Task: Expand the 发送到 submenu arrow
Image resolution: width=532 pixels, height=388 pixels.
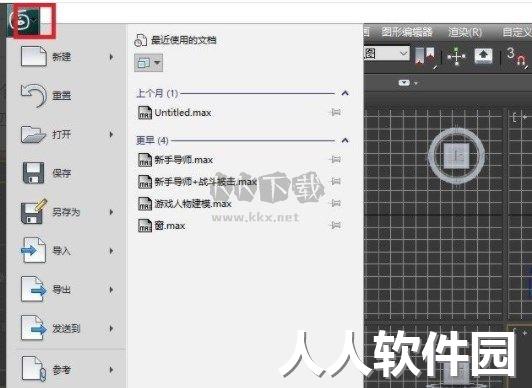Action: coord(111,329)
